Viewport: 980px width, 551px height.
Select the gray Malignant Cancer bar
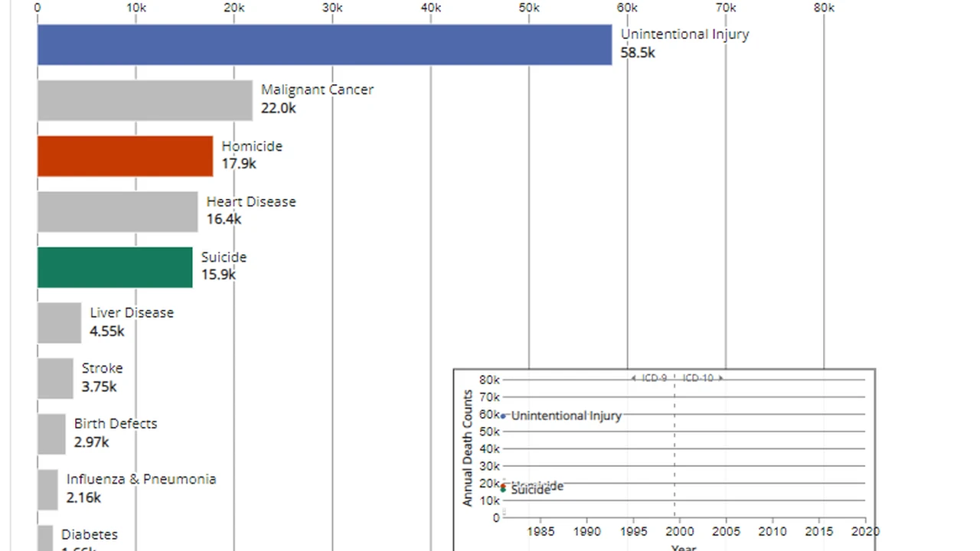coord(145,100)
